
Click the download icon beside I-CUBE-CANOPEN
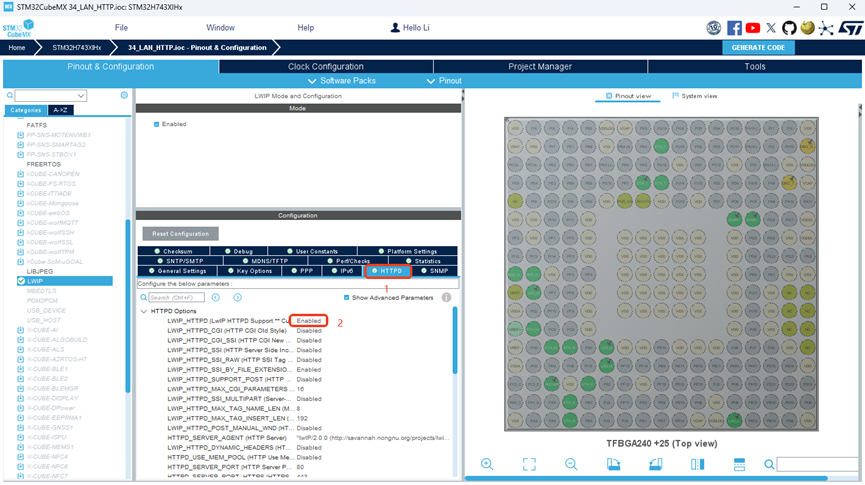click(20, 174)
